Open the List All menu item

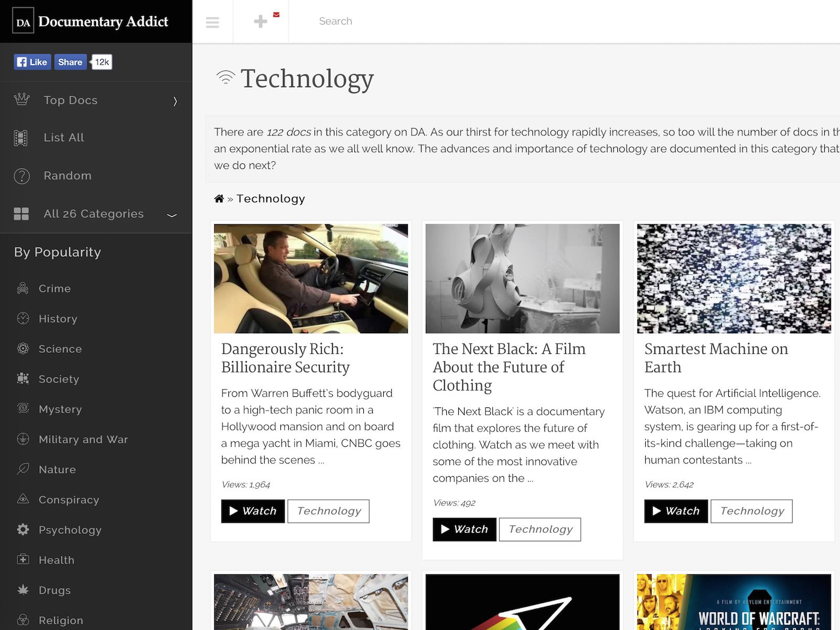click(x=64, y=138)
